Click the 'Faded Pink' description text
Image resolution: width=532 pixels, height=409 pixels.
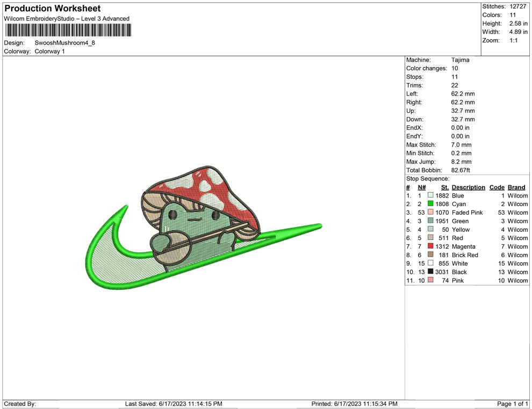click(x=467, y=213)
